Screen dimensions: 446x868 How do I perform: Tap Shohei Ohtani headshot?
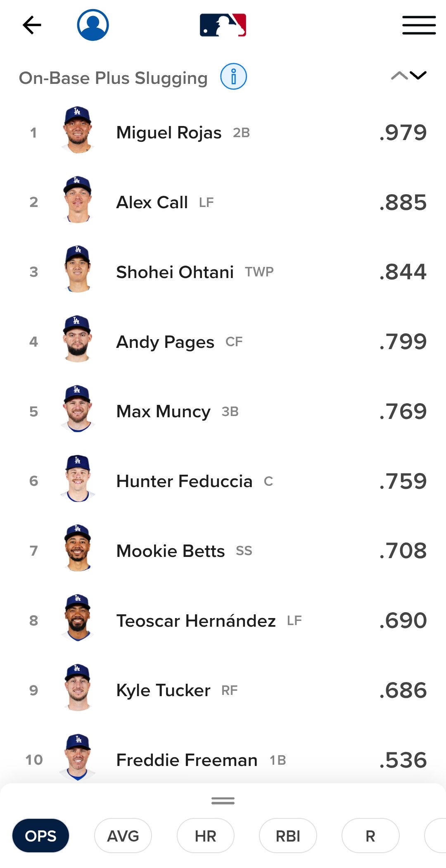(78, 269)
